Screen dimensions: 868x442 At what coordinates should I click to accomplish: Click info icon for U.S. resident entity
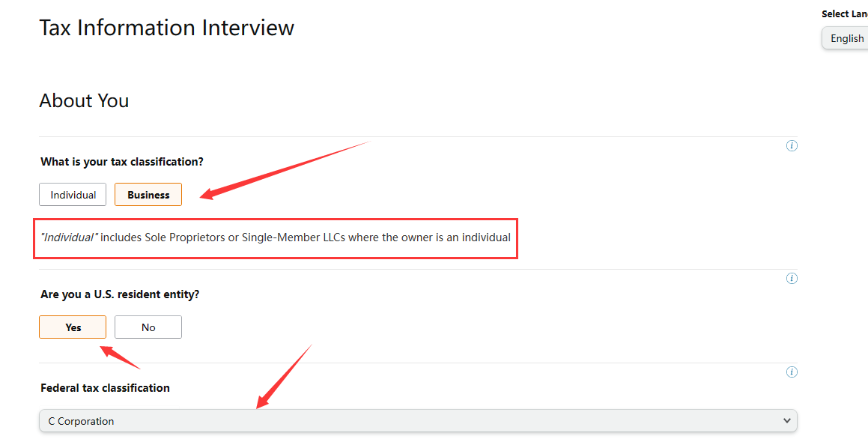[792, 278]
